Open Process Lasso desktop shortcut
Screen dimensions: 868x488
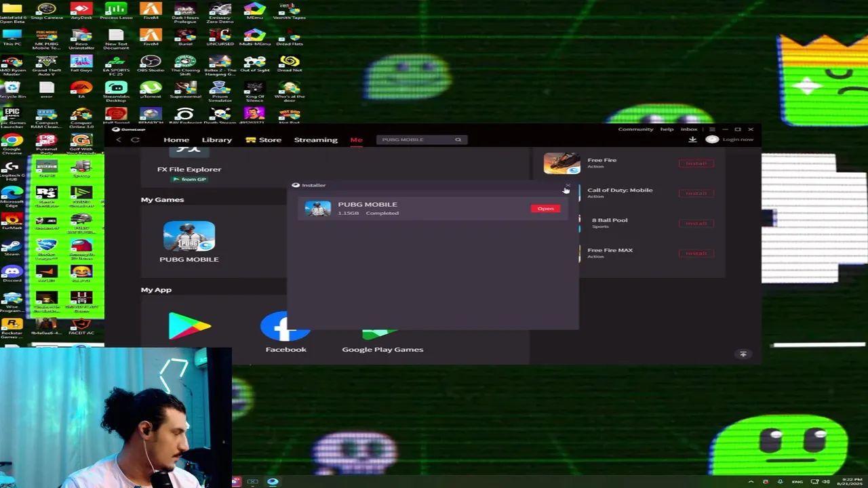pos(116,12)
